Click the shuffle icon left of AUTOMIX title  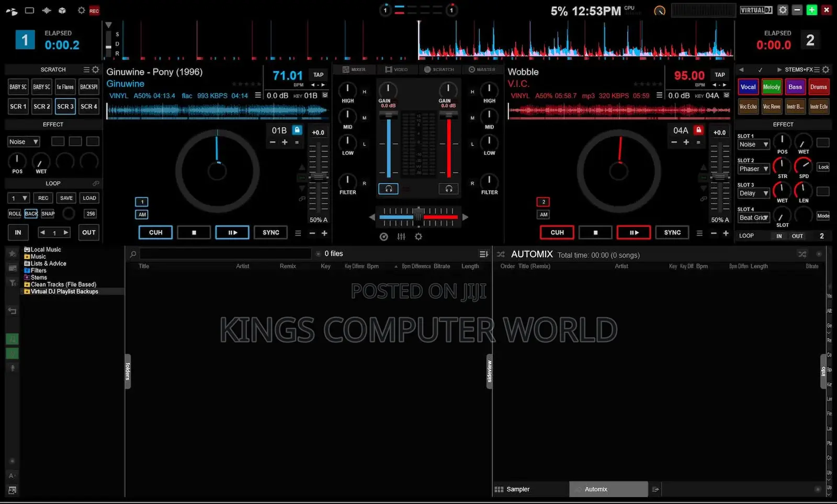pyautogui.click(x=501, y=255)
